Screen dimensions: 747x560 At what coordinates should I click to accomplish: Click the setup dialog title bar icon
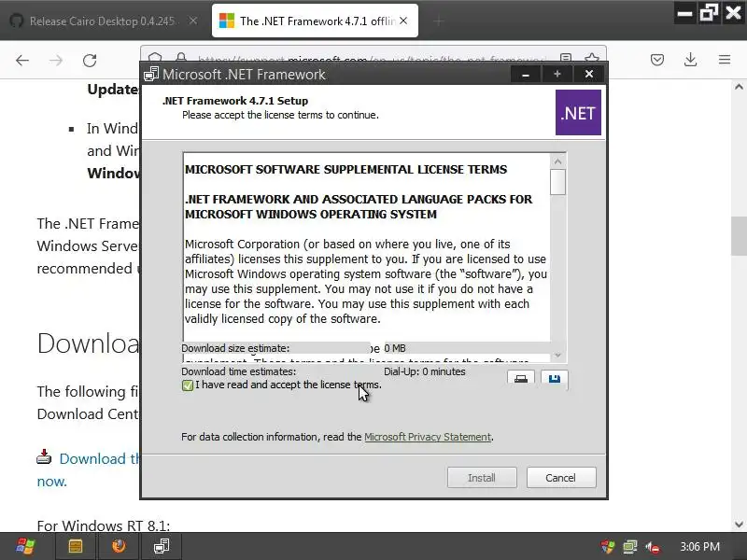point(151,75)
